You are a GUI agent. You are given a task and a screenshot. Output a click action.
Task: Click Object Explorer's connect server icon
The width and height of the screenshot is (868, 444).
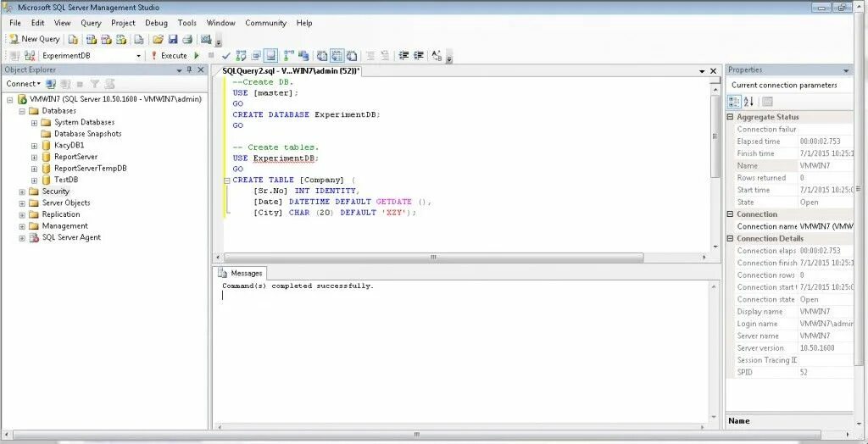coord(50,84)
